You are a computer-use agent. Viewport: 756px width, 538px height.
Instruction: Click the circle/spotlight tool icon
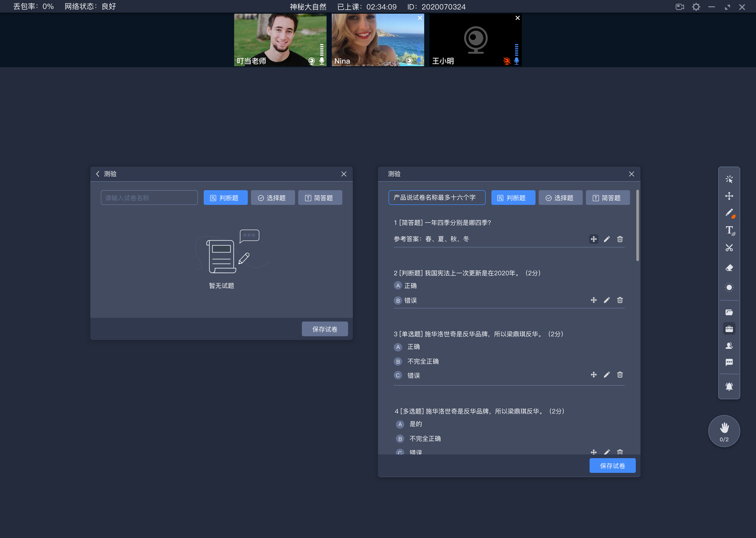click(730, 286)
